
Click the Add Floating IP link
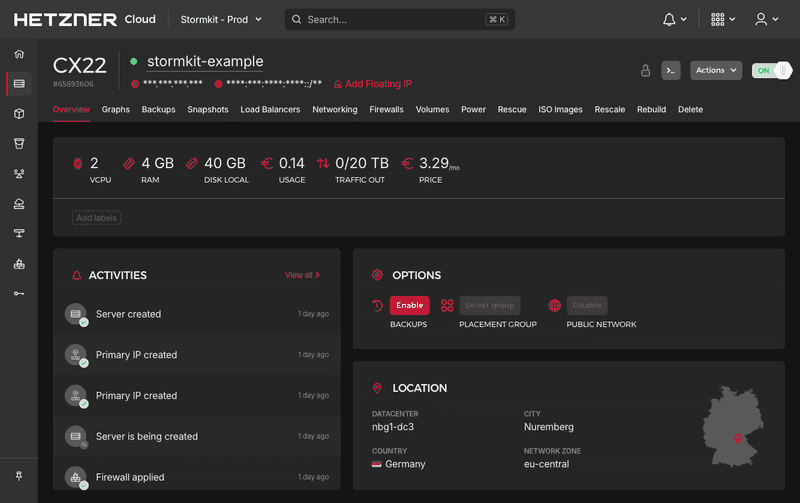(x=372, y=84)
